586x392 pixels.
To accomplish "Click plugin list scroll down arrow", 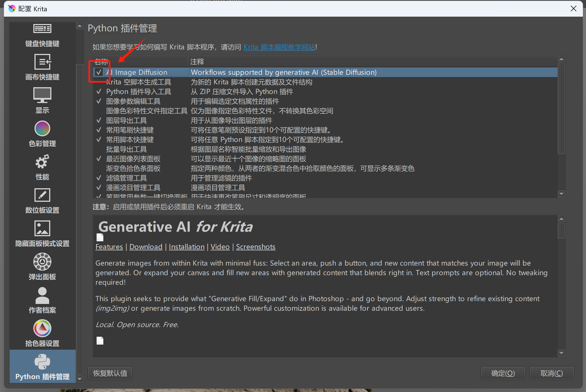I will [561, 194].
